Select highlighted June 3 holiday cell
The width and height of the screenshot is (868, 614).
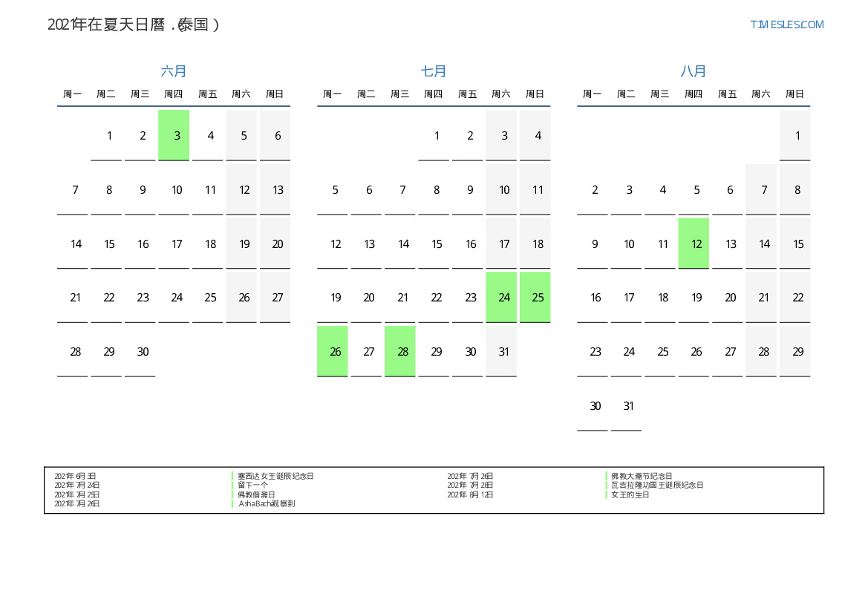click(x=174, y=135)
